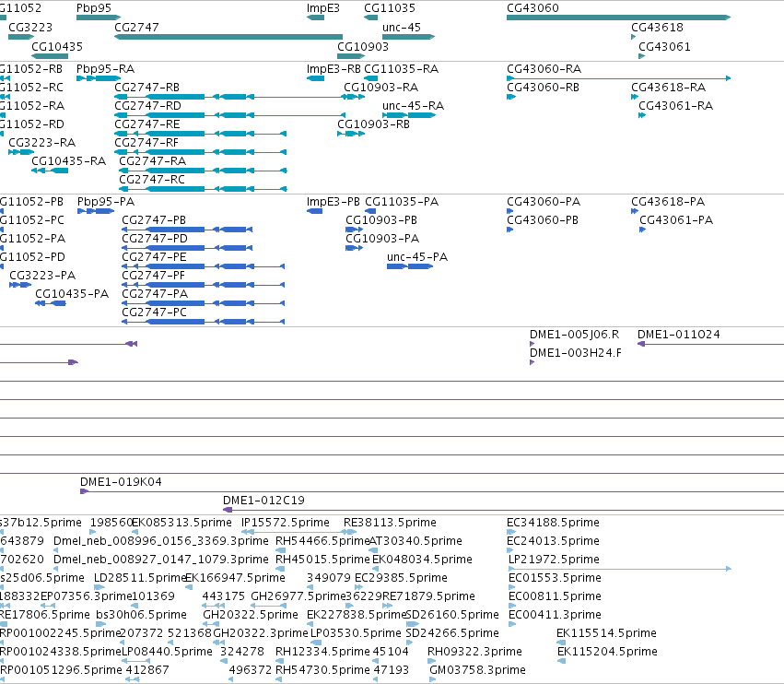Open BAC clone DME1-019K04

[121, 482]
